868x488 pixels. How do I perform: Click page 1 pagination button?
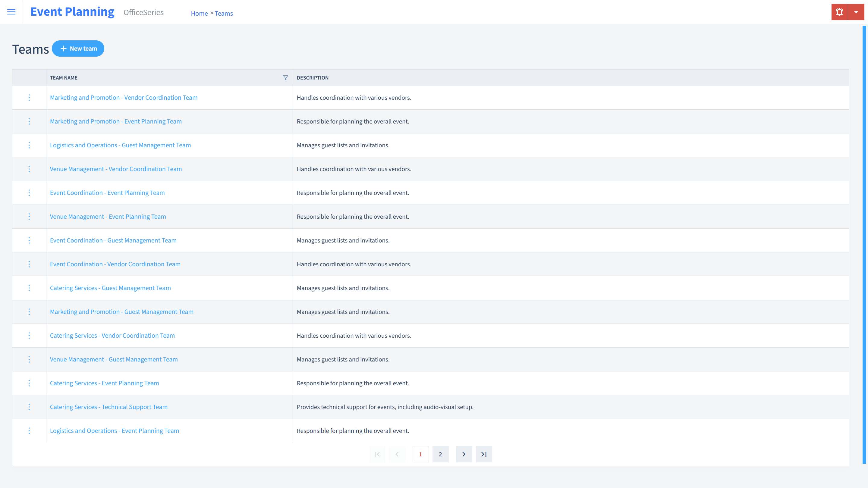coord(420,454)
